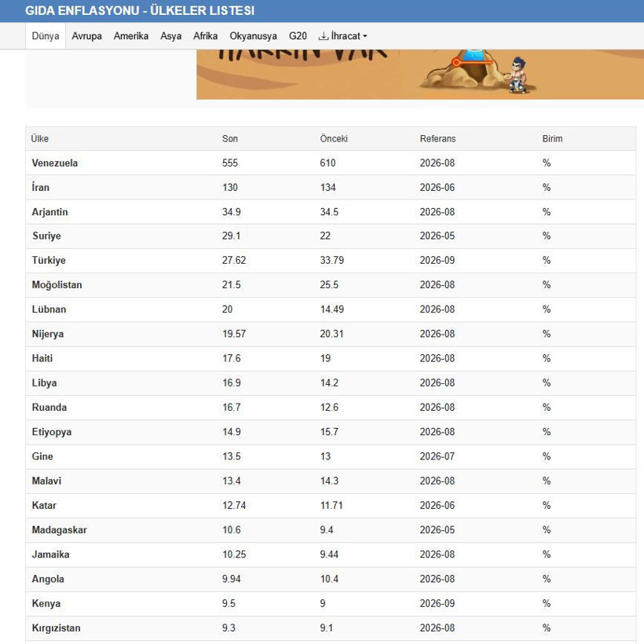Select the Dünya tab
Image resolution: width=644 pixels, height=644 pixels.
coord(46,36)
